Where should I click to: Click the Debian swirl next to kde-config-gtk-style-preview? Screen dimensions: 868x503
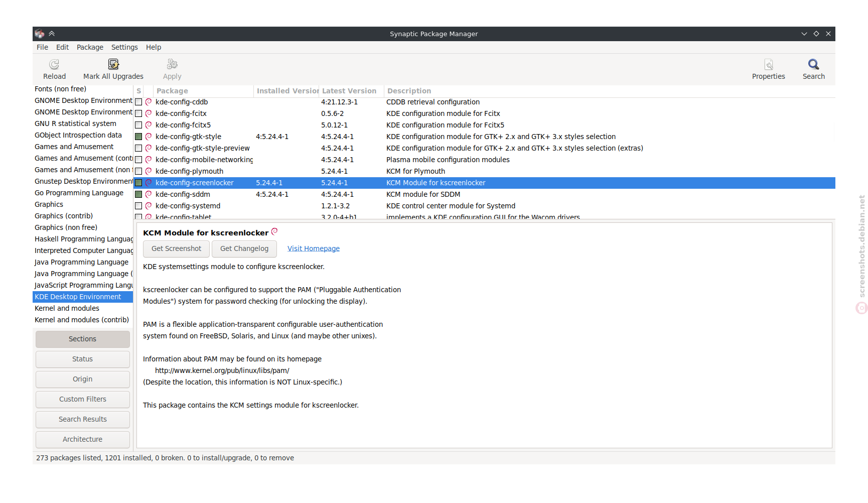click(x=149, y=148)
